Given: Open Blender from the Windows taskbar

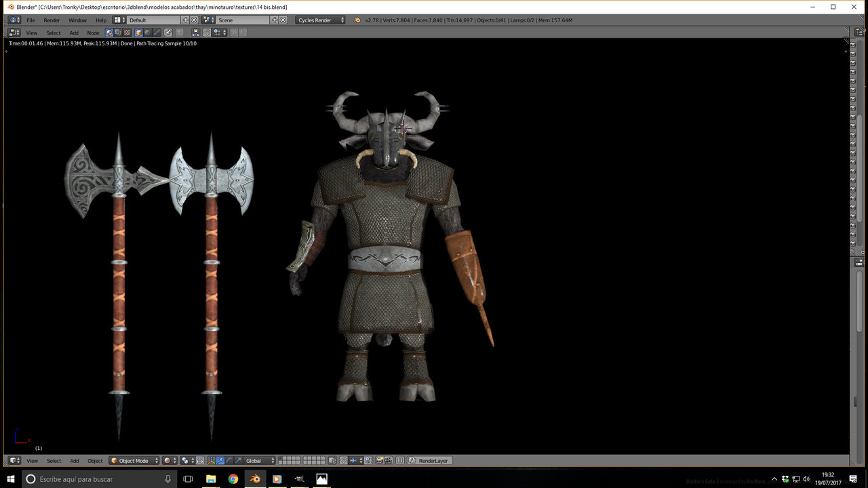Looking at the screenshot, I should tap(255, 479).
